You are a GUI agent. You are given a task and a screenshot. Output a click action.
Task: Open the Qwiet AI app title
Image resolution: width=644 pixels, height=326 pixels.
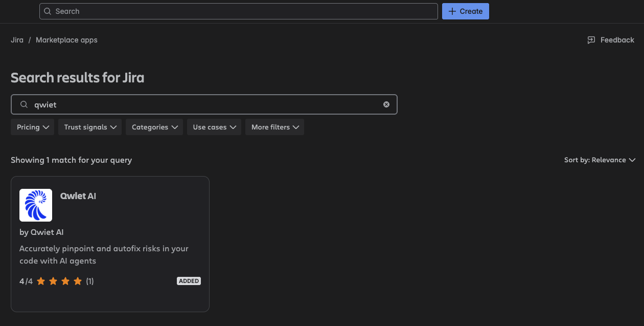tap(78, 196)
